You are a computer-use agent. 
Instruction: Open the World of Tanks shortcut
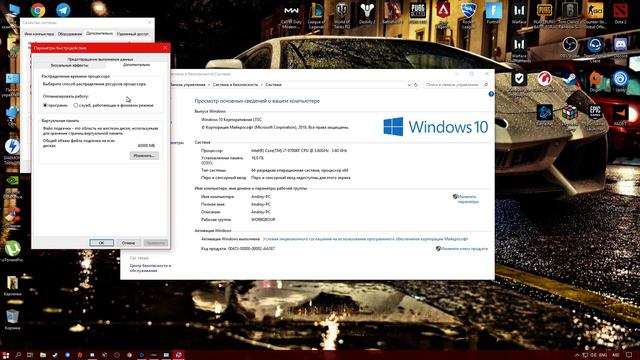click(x=342, y=16)
